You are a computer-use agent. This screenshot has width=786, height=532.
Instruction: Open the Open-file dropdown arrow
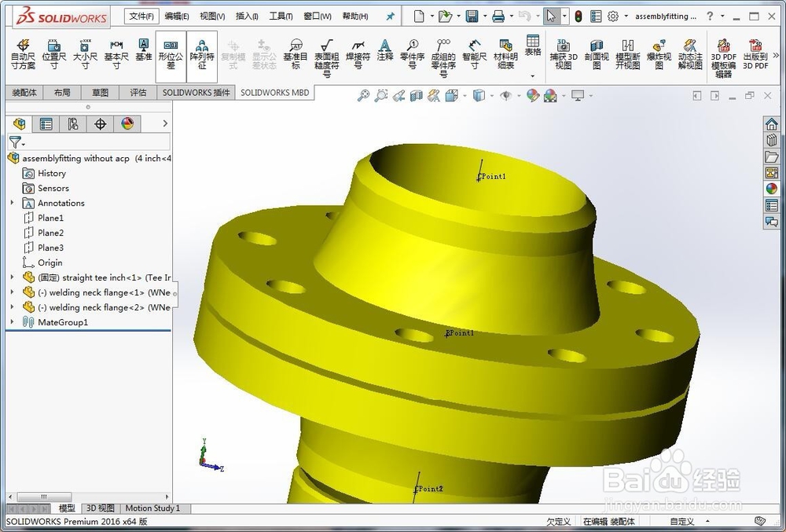[458, 17]
